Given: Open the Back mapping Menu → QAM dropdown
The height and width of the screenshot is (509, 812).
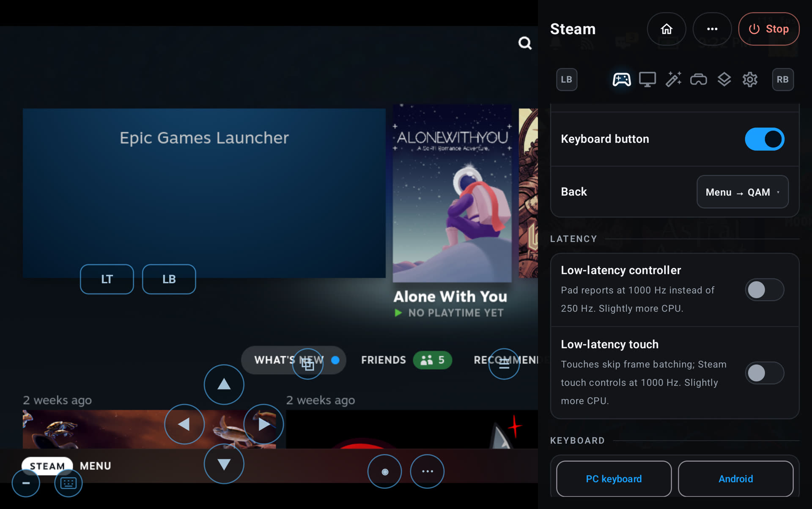Looking at the screenshot, I should coord(742,192).
